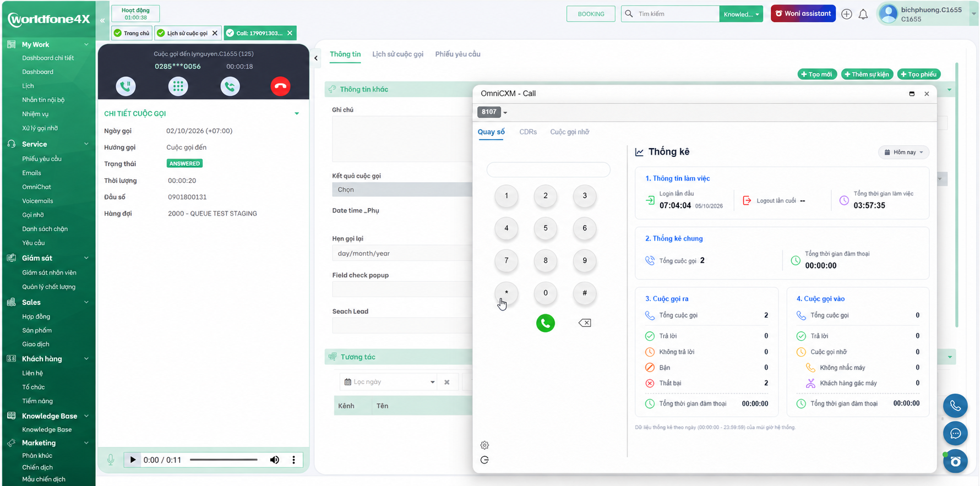Image resolution: width=980 pixels, height=486 pixels.
Task: Open the Cuộc gọi nhỡ tab in OmniCXM
Action: click(569, 132)
